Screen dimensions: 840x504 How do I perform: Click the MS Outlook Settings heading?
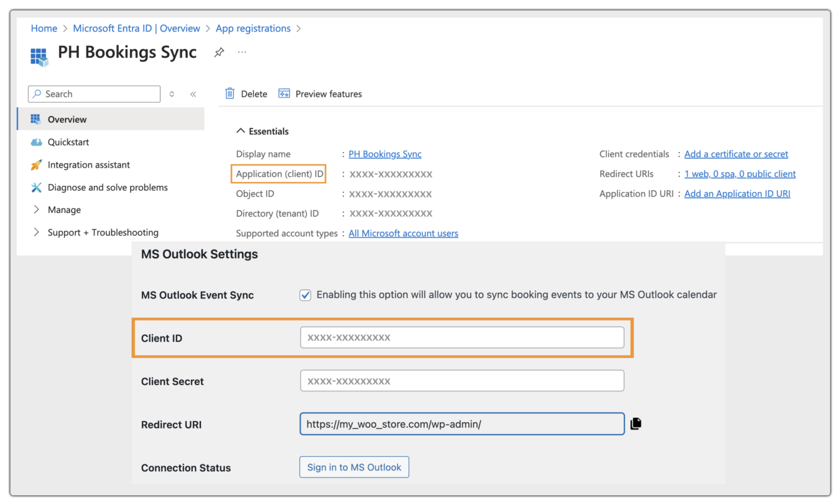click(x=199, y=255)
